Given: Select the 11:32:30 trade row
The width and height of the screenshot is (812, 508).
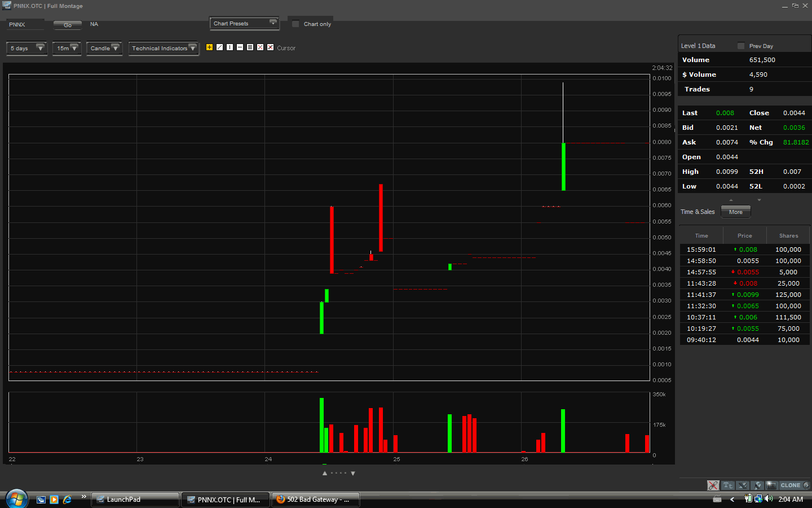Looking at the screenshot, I should 744,306.
